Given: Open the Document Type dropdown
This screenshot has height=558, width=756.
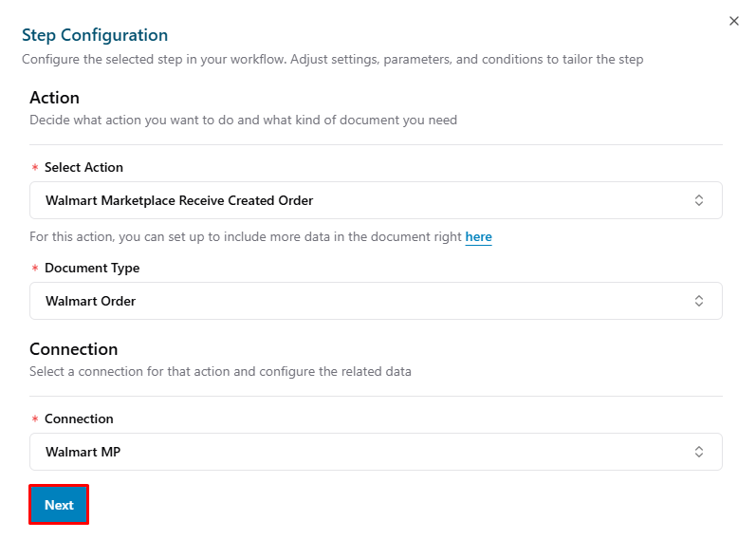Looking at the screenshot, I should [376, 301].
